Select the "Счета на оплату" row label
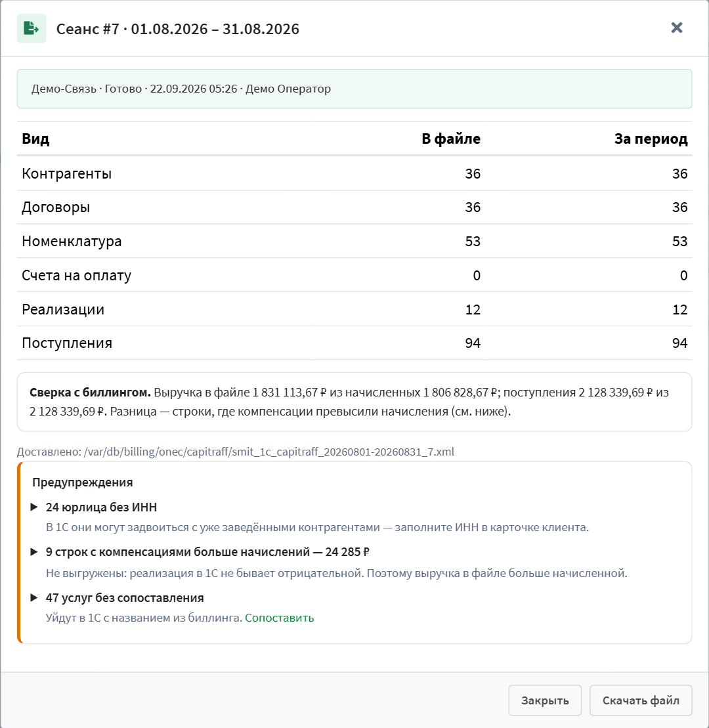The width and height of the screenshot is (709, 728). click(x=77, y=275)
